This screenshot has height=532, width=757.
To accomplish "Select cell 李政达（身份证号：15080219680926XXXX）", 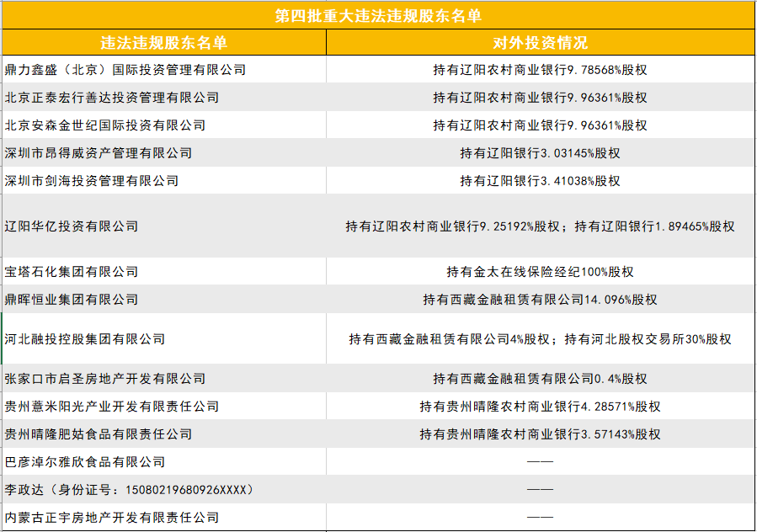I will click(164, 490).
